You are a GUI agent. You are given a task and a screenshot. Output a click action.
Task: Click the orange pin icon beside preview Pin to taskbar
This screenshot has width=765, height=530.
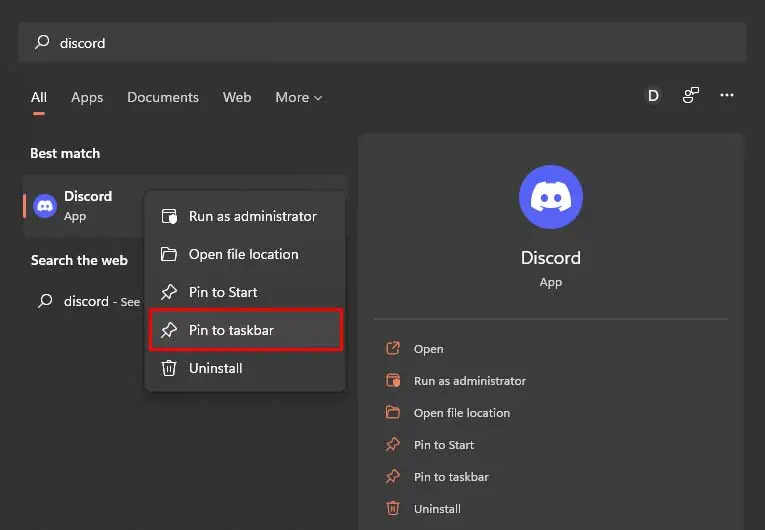click(393, 476)
